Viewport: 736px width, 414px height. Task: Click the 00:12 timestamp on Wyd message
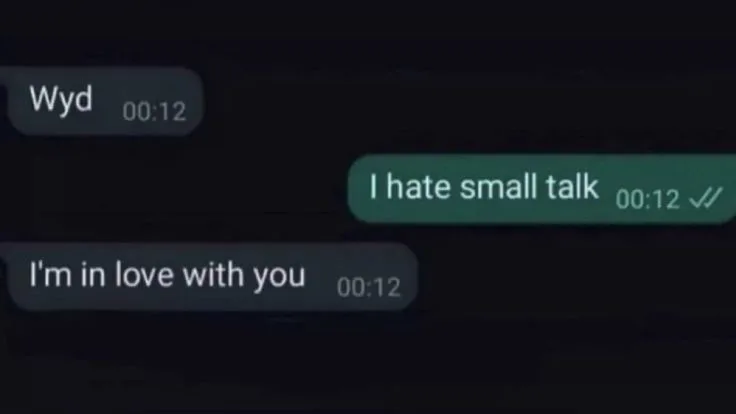(154, 112)
